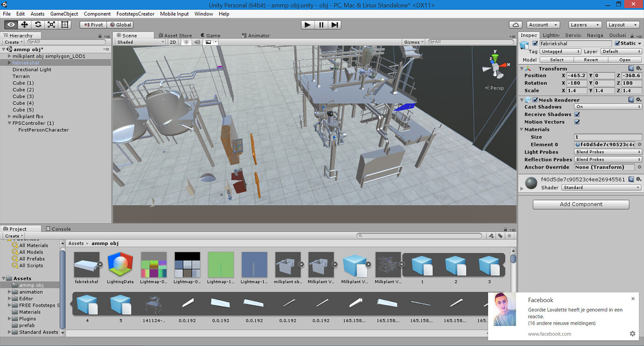Disable the Receive Shadows checkbox

tap(577, 114)
